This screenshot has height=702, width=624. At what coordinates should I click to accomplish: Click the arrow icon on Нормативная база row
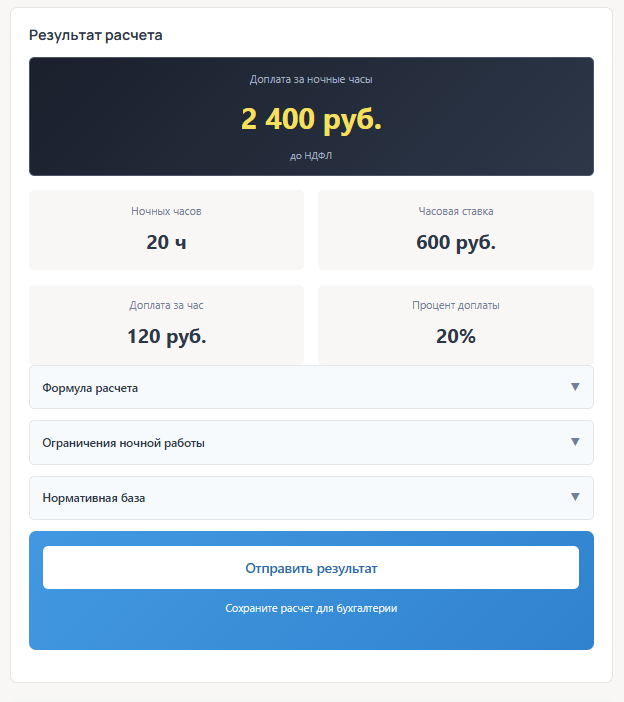pyautogui.click(x=575, y=497)
